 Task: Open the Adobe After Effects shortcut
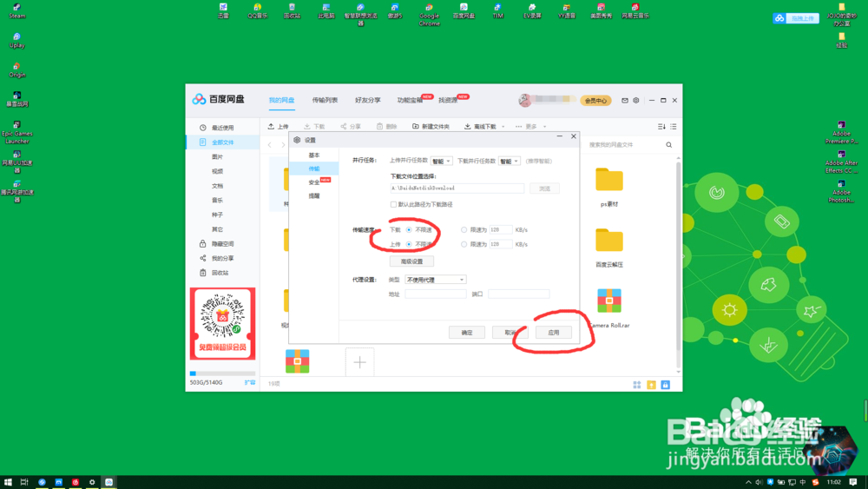tap(841, 162)
